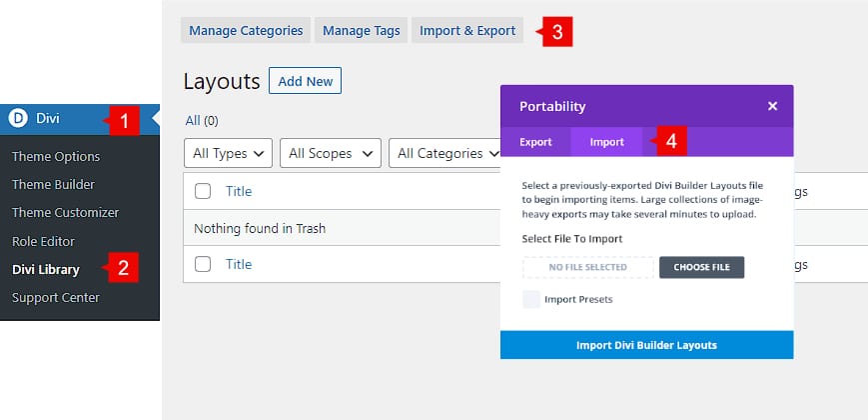This screenshot has width=868, height=420.
Task: Select the Import tab in Portability
Action: click(x=607, y=142)
